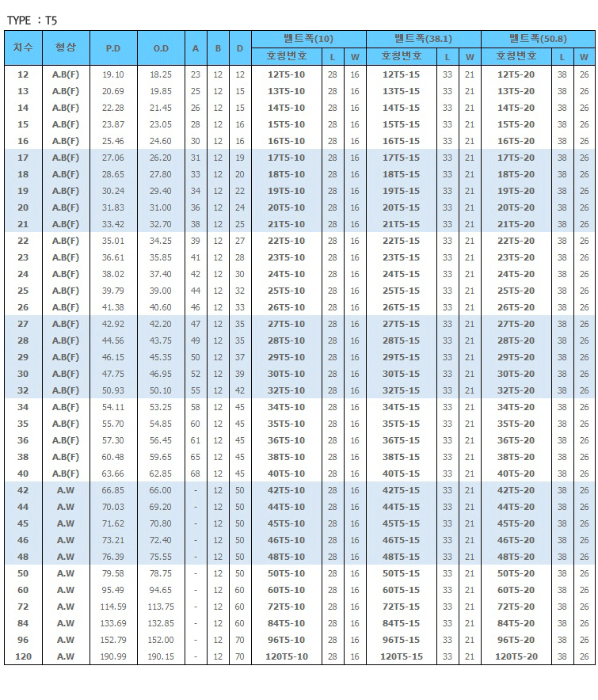This screenshot has height=700, width=598.
Task: Click P.D value 133.69
Action: (113, 623)
